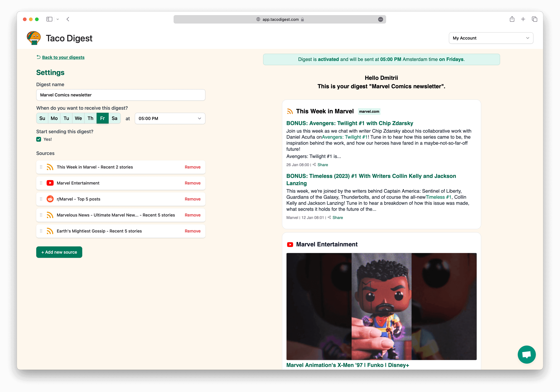
Task: Click the globe icon in address bar
Action: click(x=258, y=19)
